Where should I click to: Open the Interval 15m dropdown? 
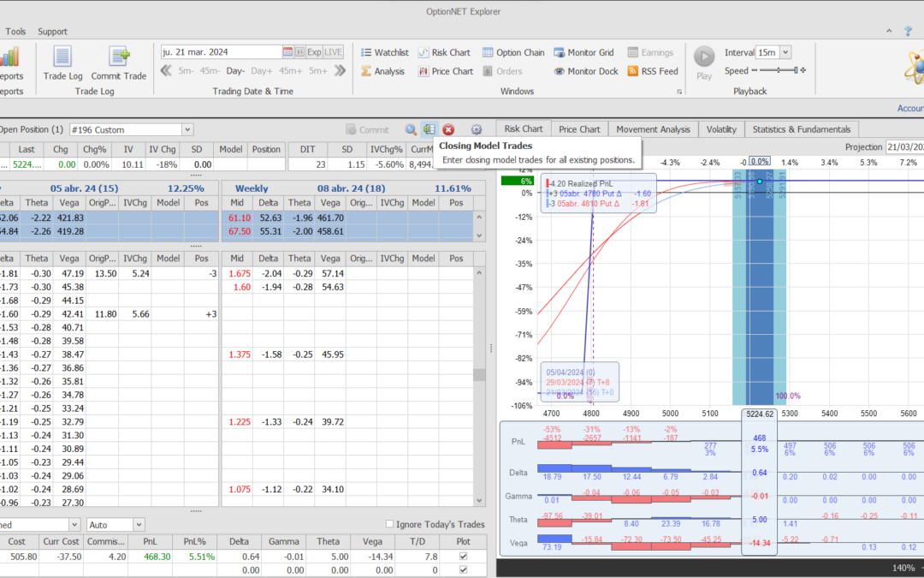pyautogui.click(x=785, y=52)
